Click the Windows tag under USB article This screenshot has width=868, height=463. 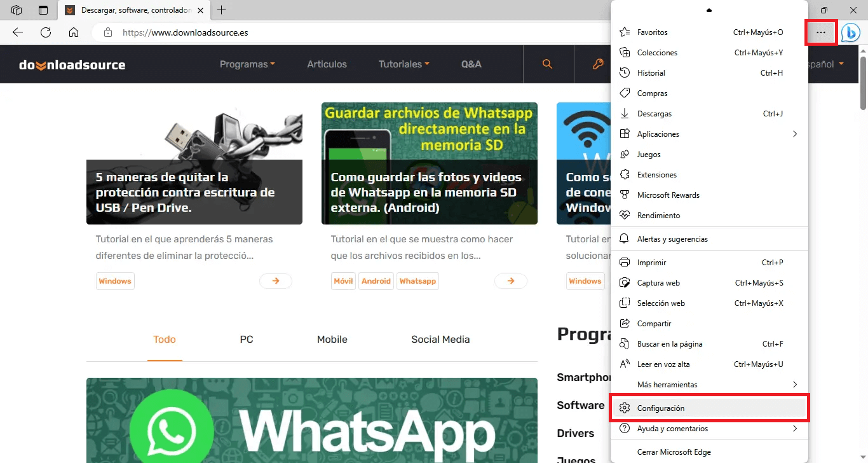(x=115, y=281)
